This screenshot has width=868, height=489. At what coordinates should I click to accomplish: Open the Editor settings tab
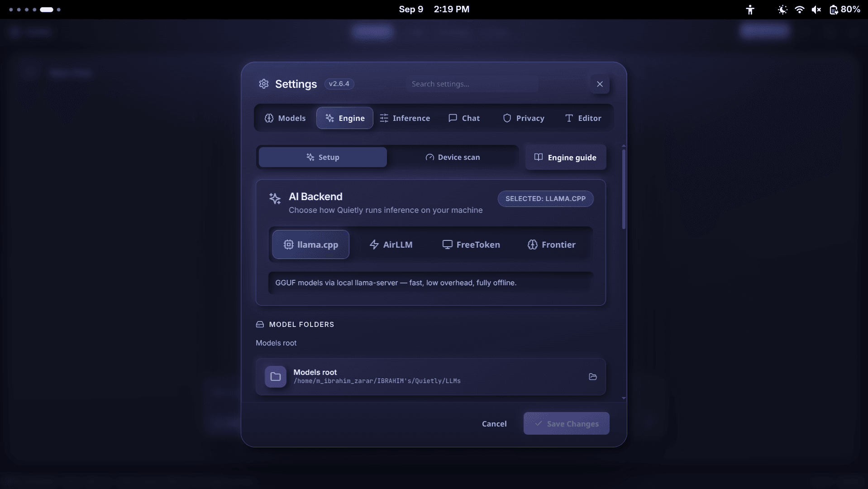pyautogui.click(x=583, y=118)
